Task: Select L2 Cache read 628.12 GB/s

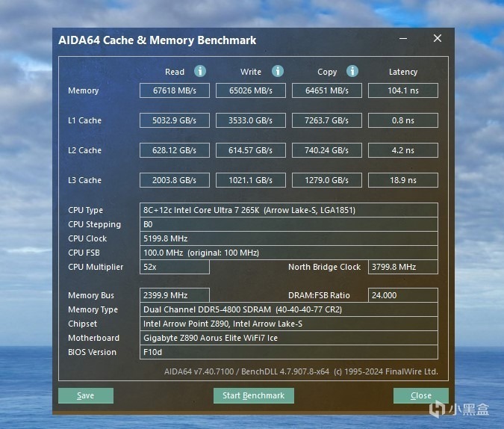Action: (x=175, y=150)
